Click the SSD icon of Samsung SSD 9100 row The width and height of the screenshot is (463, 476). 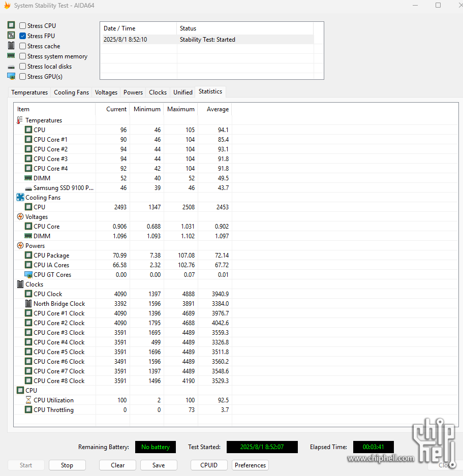(28, 188)
